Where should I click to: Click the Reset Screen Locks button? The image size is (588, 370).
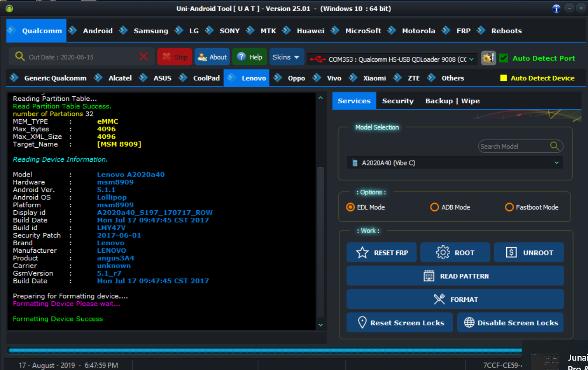click(x=400, y=322)
